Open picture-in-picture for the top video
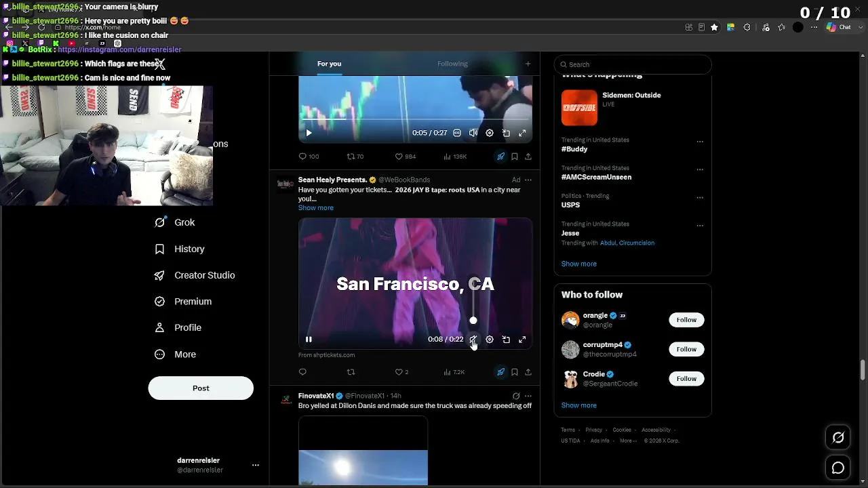This screenshot has height=488, width=868. [x=506, y=133]
